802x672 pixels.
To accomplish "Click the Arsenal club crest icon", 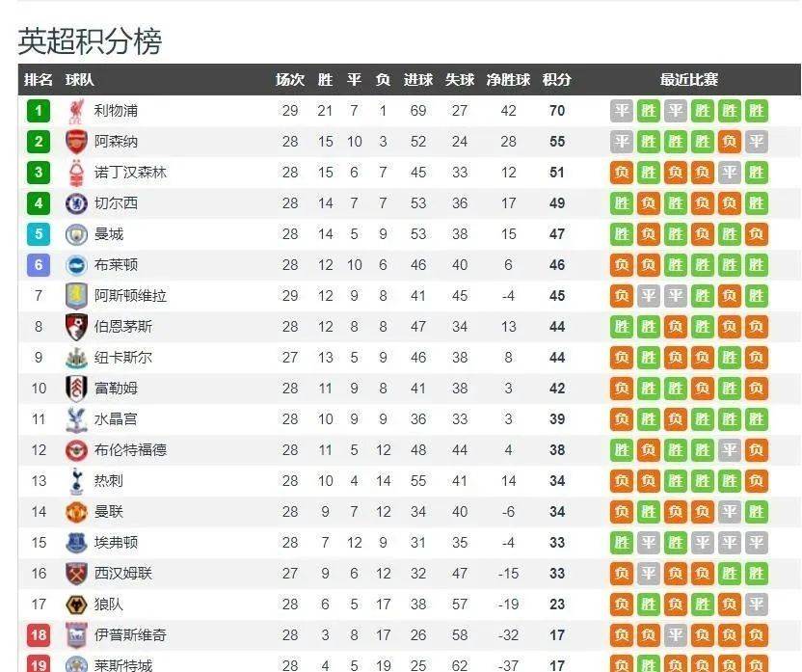I will [76, 142].
